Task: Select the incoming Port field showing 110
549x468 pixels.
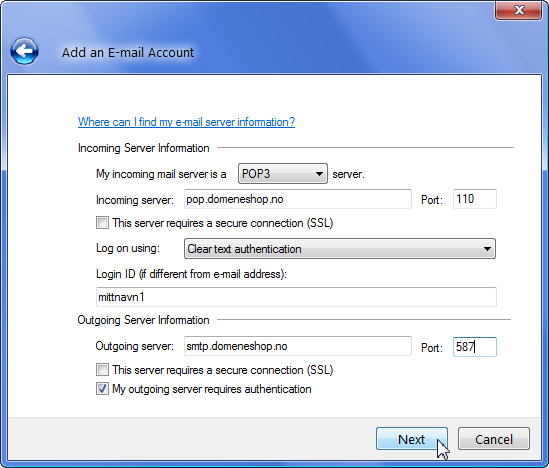Action: click(474, 199)
